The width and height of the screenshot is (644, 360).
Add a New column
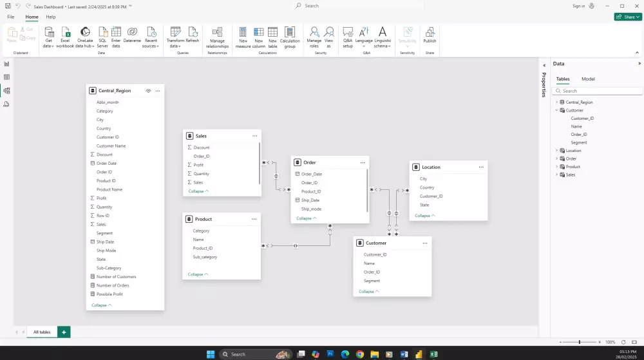point(259,37)
